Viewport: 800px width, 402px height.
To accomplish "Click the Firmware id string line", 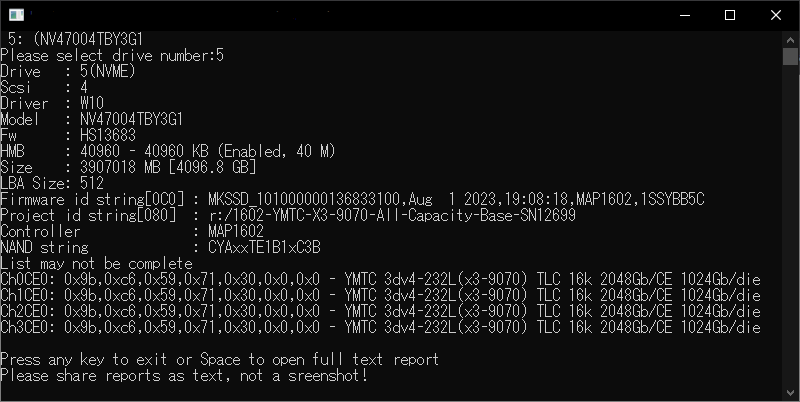I will coord(353,199).
